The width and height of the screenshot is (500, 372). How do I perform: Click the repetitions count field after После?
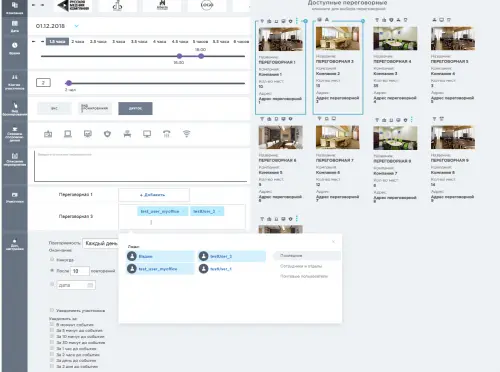(80, 271)
